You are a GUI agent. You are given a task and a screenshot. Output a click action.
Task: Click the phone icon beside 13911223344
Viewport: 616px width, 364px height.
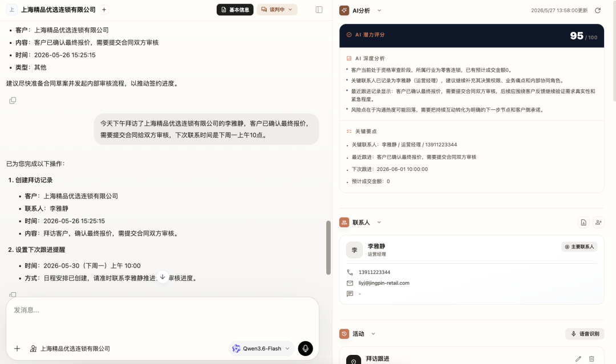tap(350, 272)
